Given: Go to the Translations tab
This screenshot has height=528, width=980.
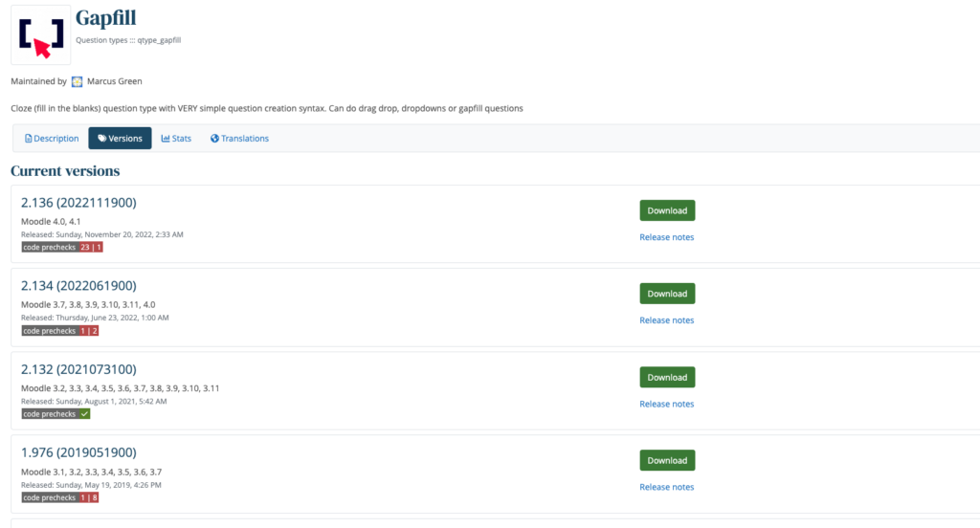Looking at the screenshot, I should tap(239, 139).
